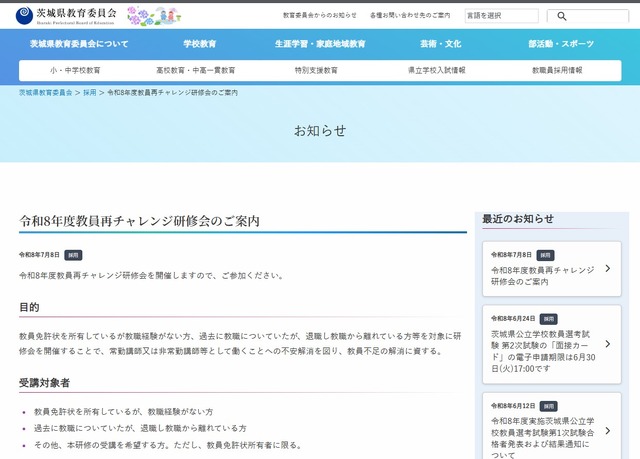Open sidebar card about 第1次試験合格者発表
This screenshot has height=459, width=640.
click(552, 426)
